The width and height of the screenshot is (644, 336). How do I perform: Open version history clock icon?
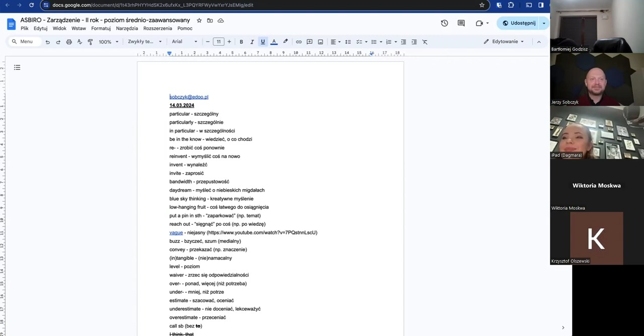[444, 23]
